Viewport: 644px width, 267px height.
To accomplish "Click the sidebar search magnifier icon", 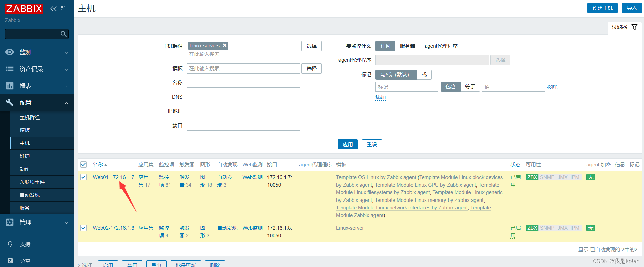I will pyautogui.click(x=63, y=34).
